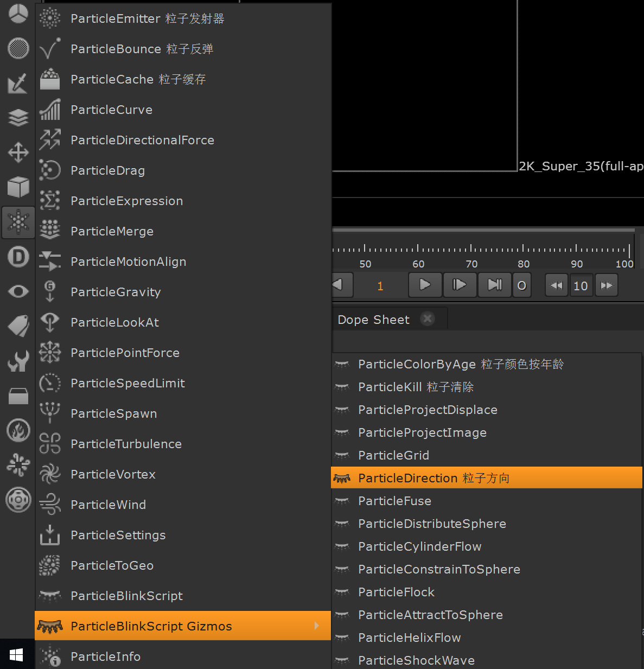The image size is (644, 669).
Task: Add ParticlePointForce node
Action: click(183, 353)
